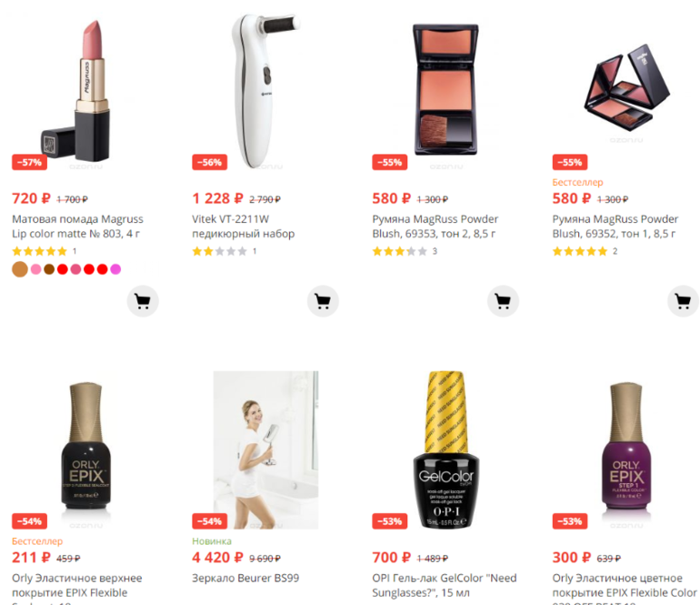
Task: Select the large tan lipstick color swatch
Action: (20, 269)
